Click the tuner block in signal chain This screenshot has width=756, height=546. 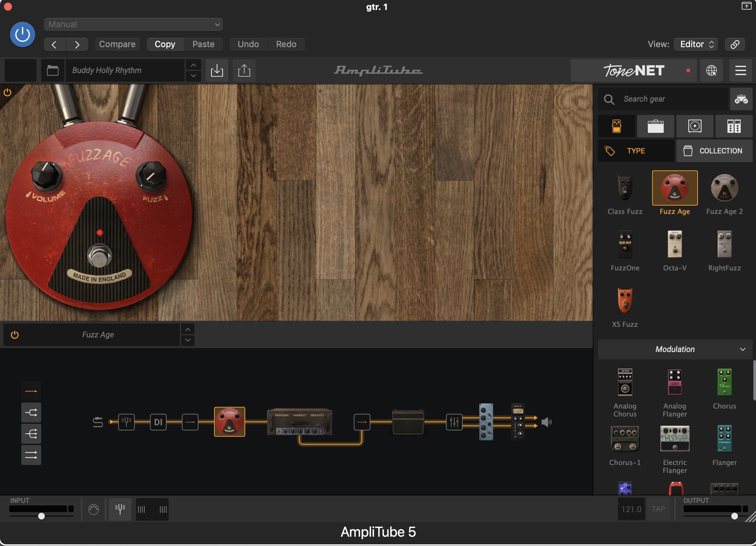[x=126, y=422]
